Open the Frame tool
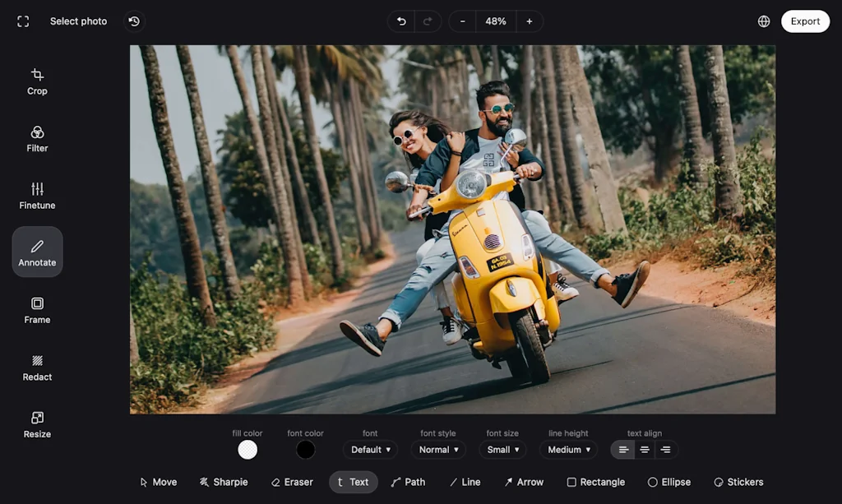Image resolution: width=842 pixels, height=504 pixels. tap(36, 308)
